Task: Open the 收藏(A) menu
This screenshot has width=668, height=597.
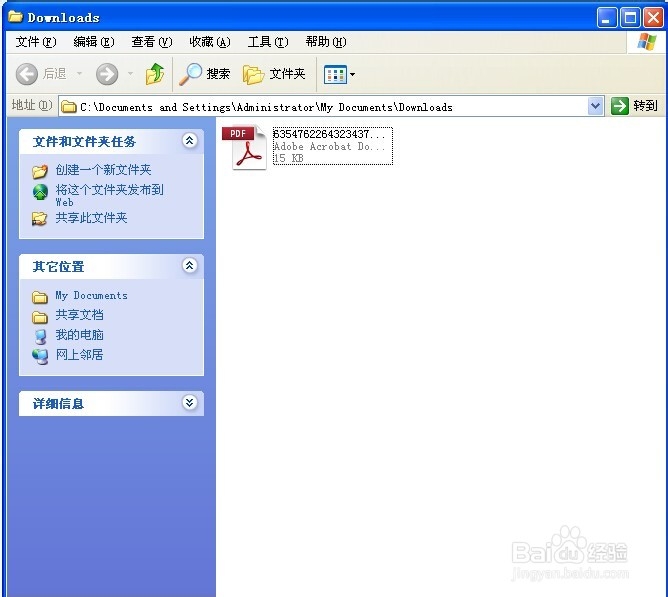Action: [210, 42]
